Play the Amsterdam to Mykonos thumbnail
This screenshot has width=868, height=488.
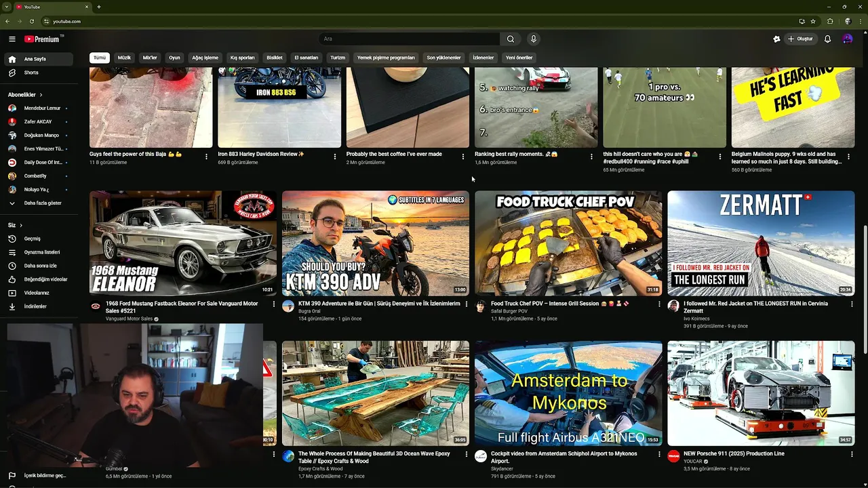[x=568, y=393]
